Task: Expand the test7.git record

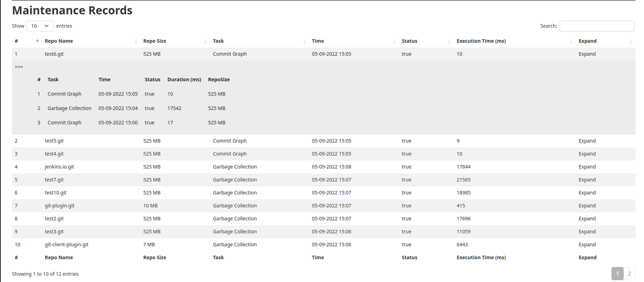Action: click(x=587, y=180)
